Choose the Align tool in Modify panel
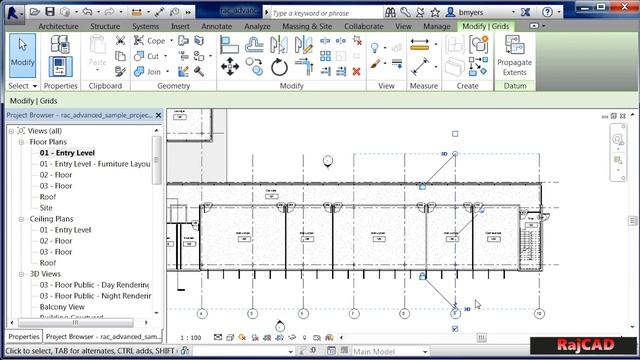Image resolution: width=640 pixels, height=360 pixels. [x=229, y=44]
